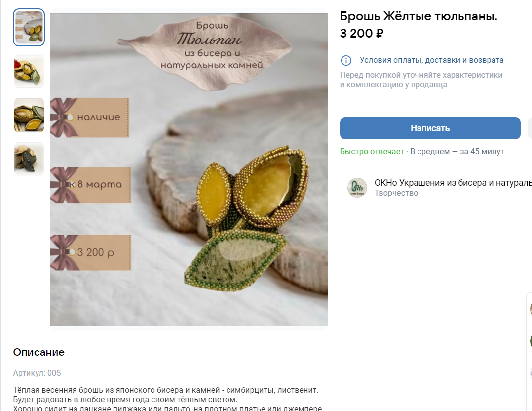View the fourth dark brooch thumbnail
This screenshot has width=532, height=411.
(x=29, y=159)
